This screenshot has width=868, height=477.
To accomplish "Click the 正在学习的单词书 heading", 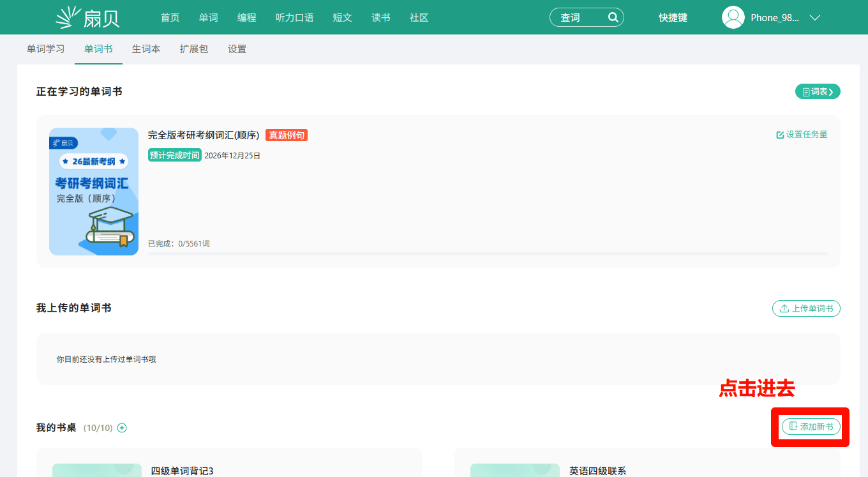I will coord(79,92).
